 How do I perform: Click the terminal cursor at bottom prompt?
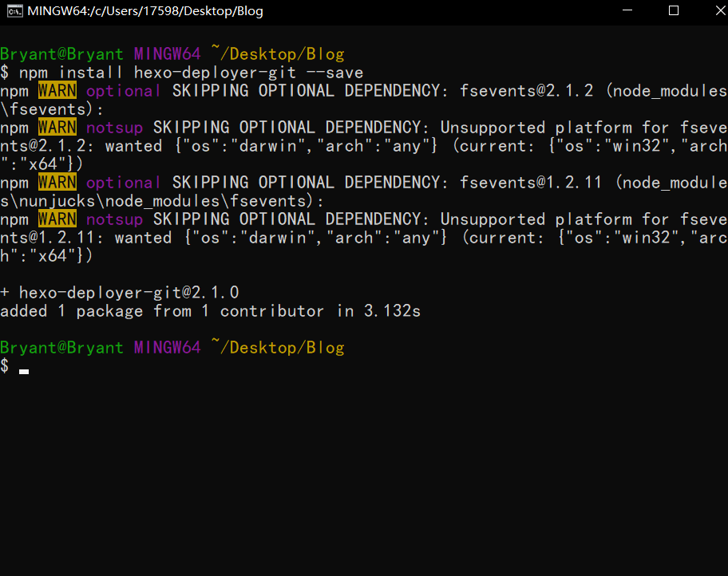[24, 371]
